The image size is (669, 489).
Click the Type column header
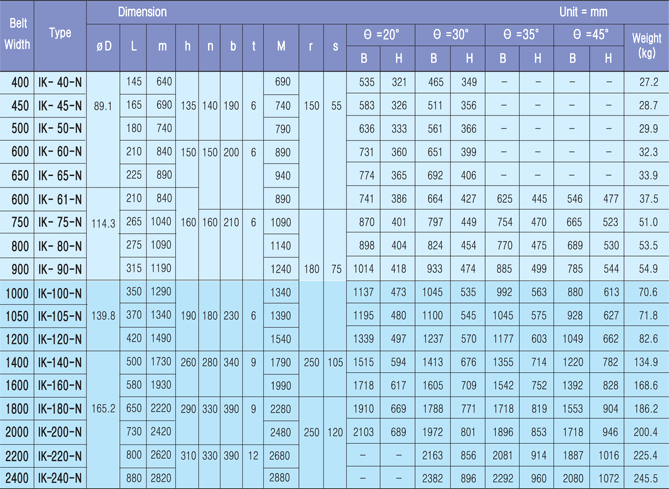(61, 32)
